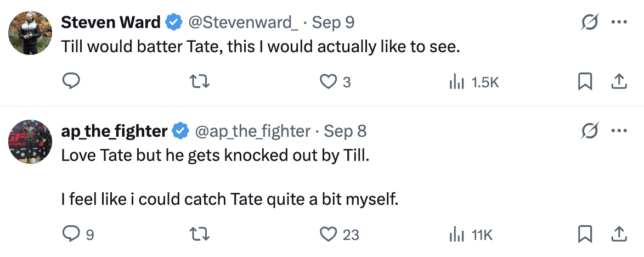Share Steven Ward's tweet
The width and height of the screenshot is (644, 257).
[x=619, y=82]
